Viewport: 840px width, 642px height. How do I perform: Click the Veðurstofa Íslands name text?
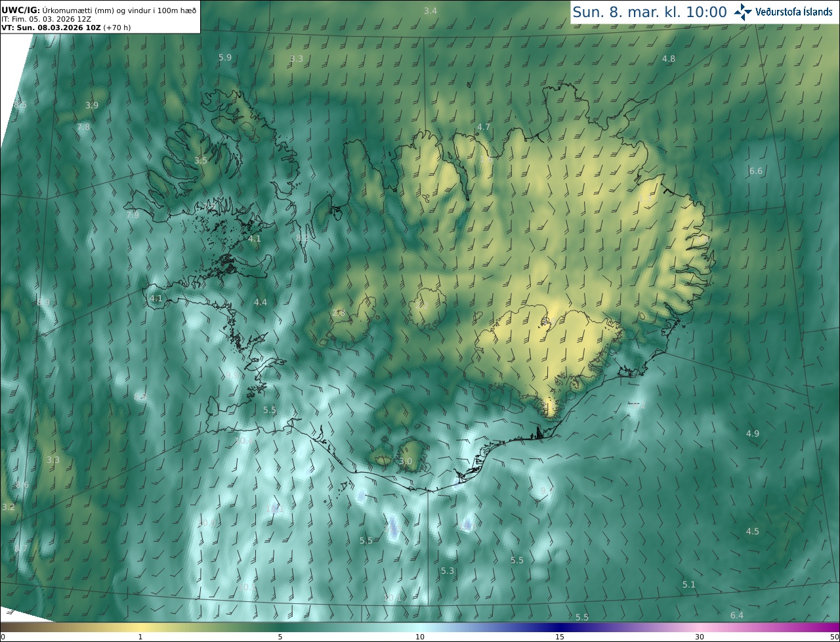794,12
